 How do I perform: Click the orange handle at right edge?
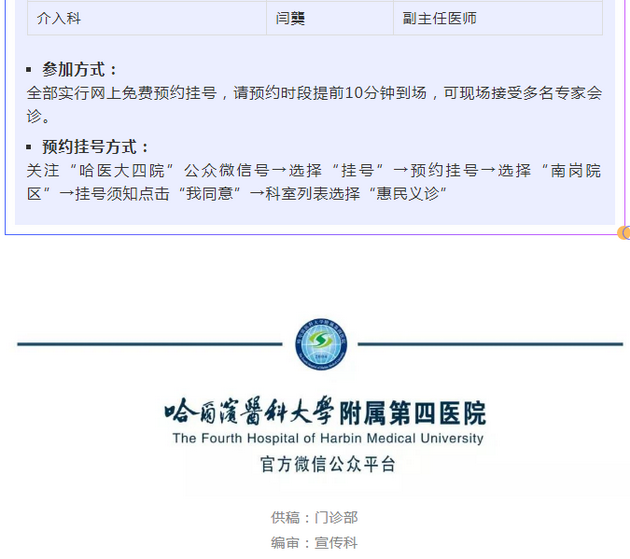point(624,233)
